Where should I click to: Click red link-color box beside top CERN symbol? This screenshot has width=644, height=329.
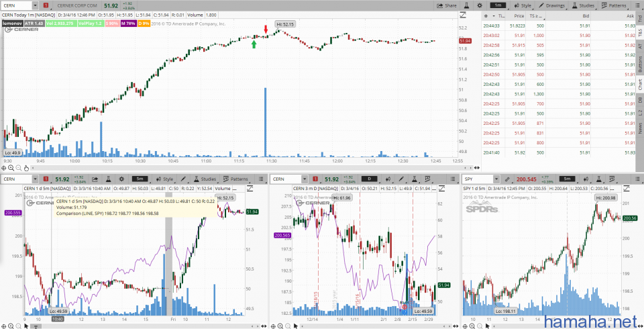pos(46,6)
